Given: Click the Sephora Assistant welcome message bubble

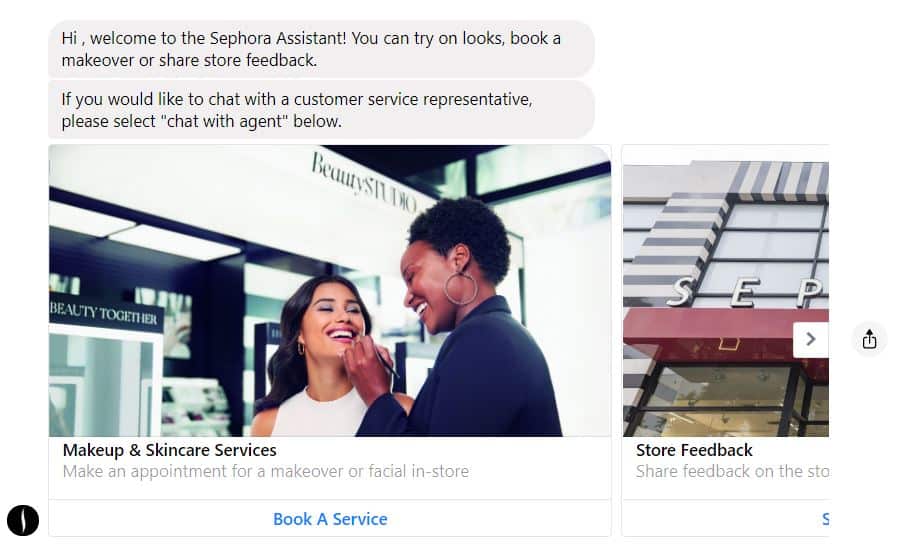Looking at the screenshot, I should click(321, 49).
